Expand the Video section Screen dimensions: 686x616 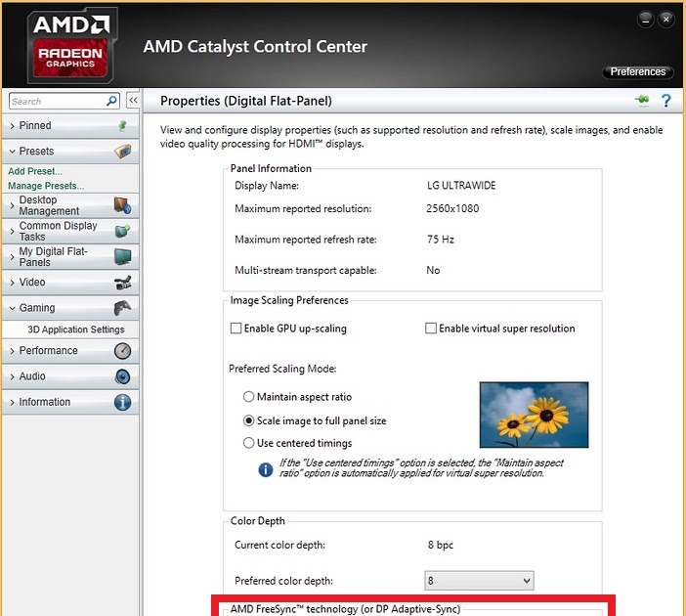13,283
